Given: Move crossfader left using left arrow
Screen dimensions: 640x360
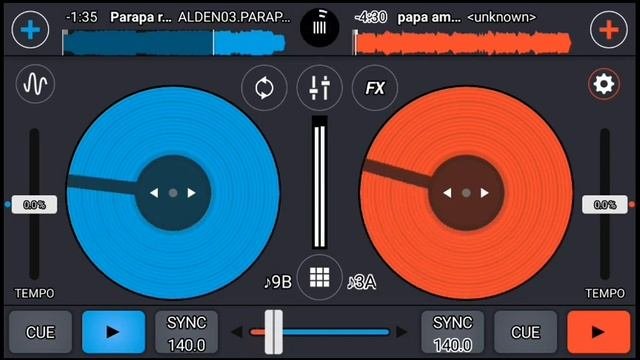Looking at the screenshot, I should [237, 332].
